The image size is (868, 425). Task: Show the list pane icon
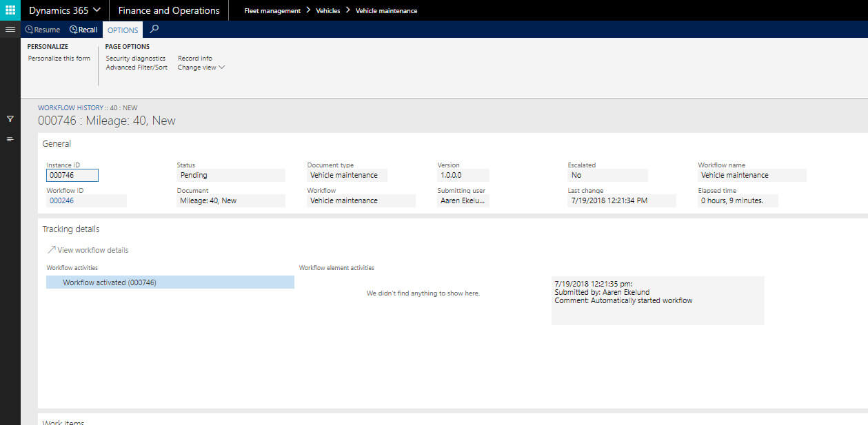pos(10,139)
